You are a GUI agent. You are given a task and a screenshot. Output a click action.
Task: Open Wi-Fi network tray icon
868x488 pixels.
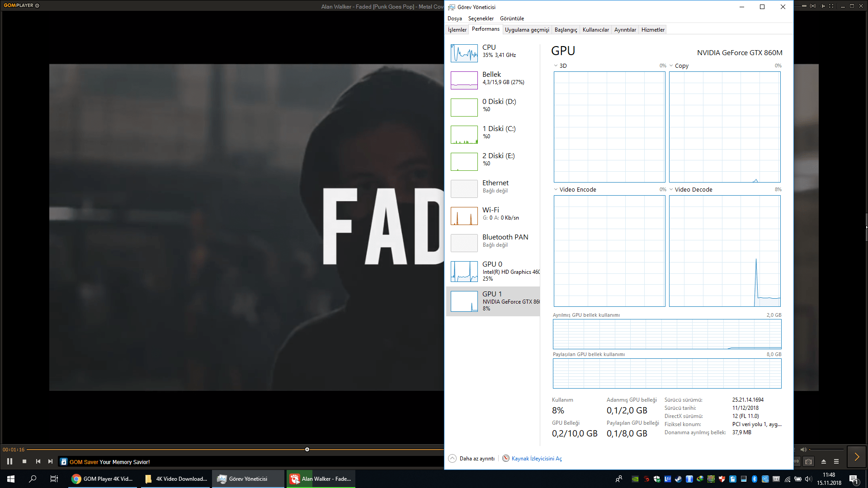pos(788,479)
